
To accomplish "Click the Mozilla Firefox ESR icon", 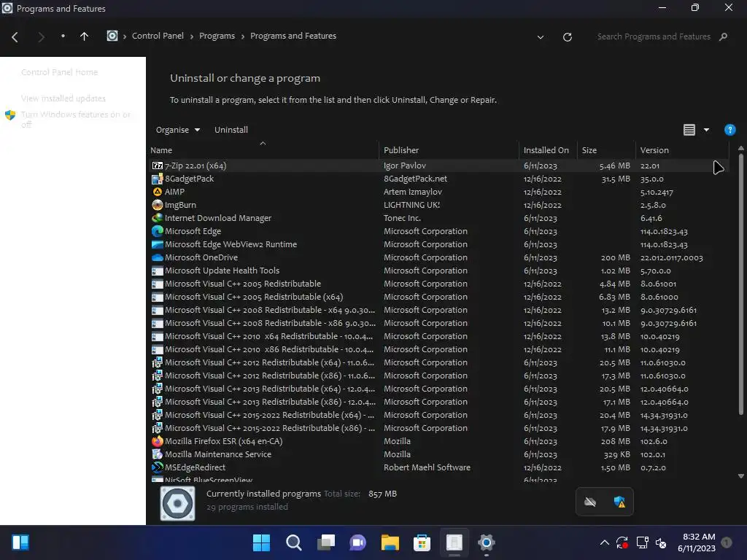I will [158, 441].
